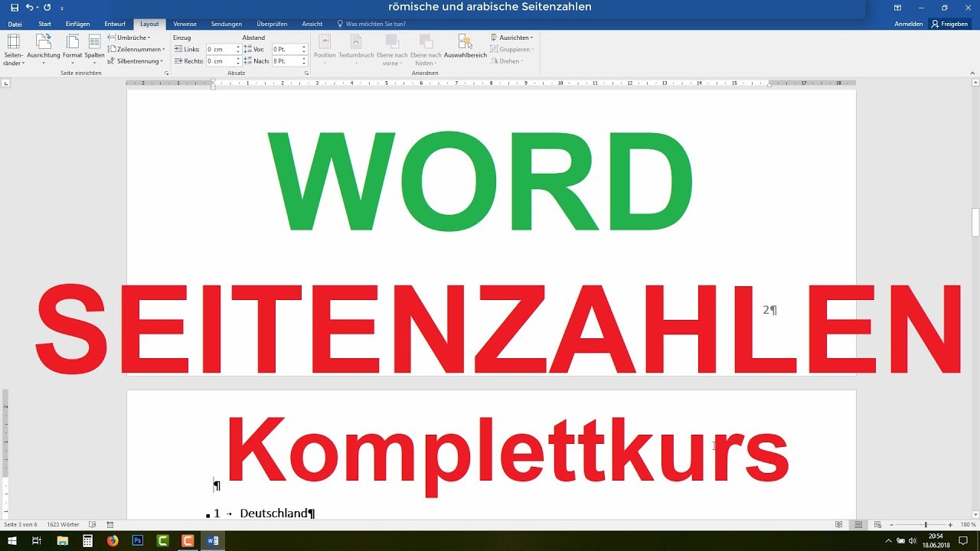The image size is (980, 551).
Task: Expand the Drehen rotate dropdown
Action: click(x=507, y=60)
